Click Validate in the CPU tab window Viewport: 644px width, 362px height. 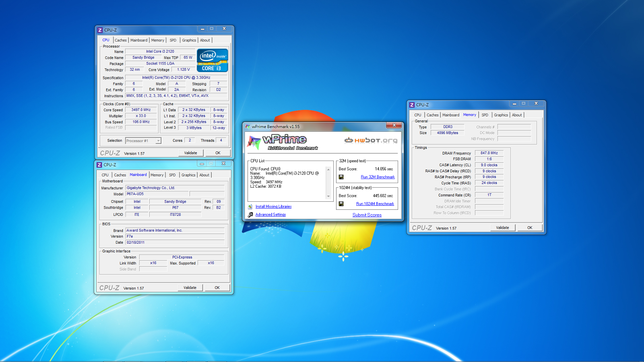coord(191,153)
